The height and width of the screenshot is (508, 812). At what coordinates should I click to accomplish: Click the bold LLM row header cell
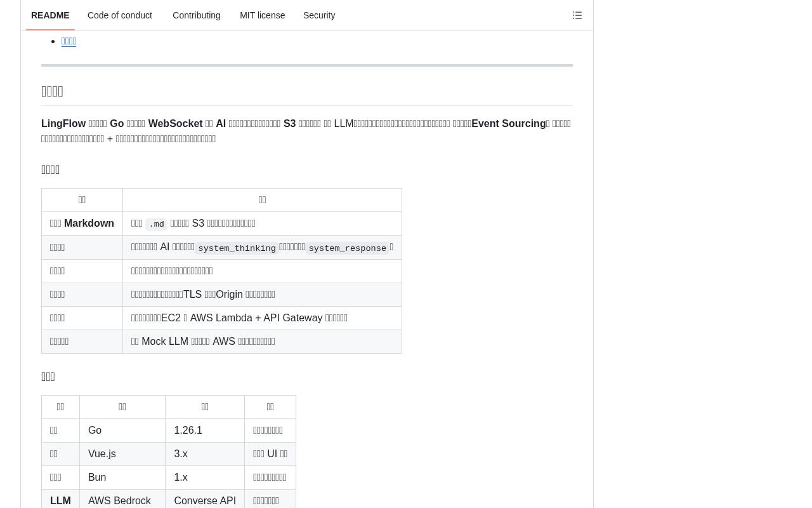click(60, 499)
